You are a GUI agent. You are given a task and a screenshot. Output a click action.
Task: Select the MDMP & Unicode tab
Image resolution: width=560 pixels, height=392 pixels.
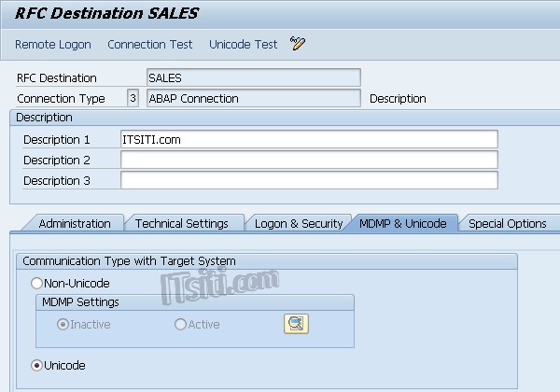402,223
